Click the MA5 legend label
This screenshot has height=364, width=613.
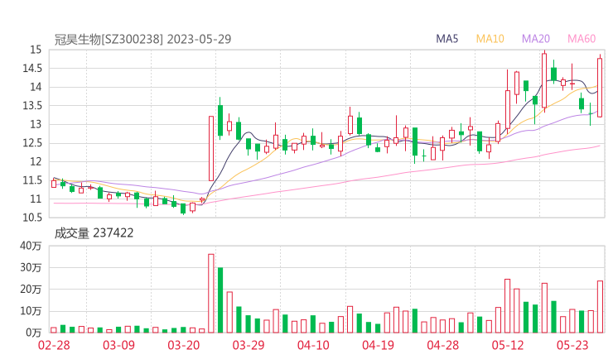446,39
